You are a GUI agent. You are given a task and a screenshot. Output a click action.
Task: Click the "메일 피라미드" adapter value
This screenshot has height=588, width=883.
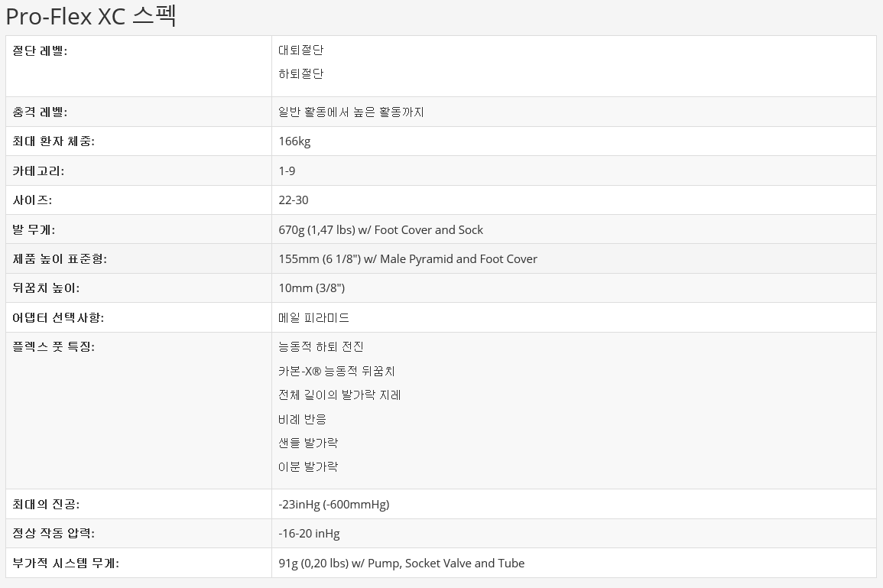[x=314, y=318]
